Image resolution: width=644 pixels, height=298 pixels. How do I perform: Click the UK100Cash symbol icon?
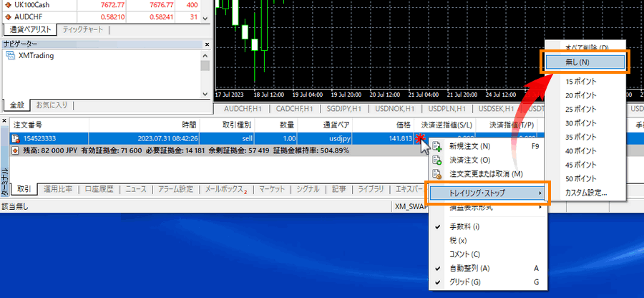[7, 4]
